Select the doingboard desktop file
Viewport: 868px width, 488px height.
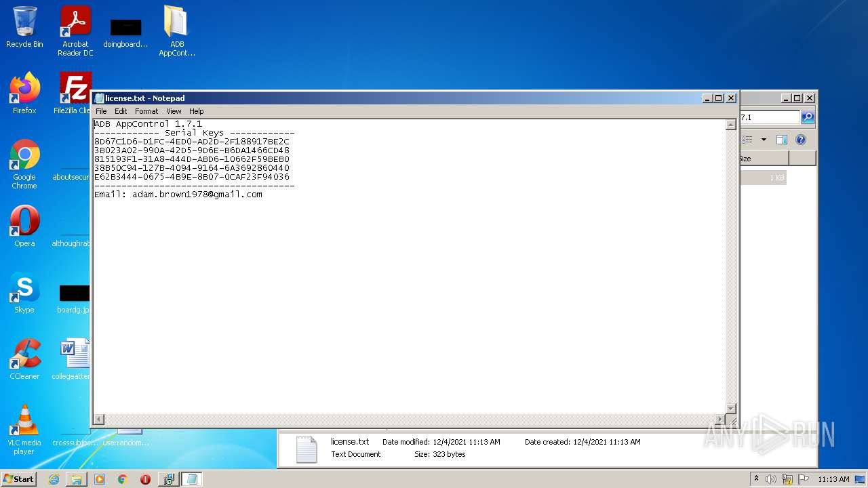coord(125,33)
